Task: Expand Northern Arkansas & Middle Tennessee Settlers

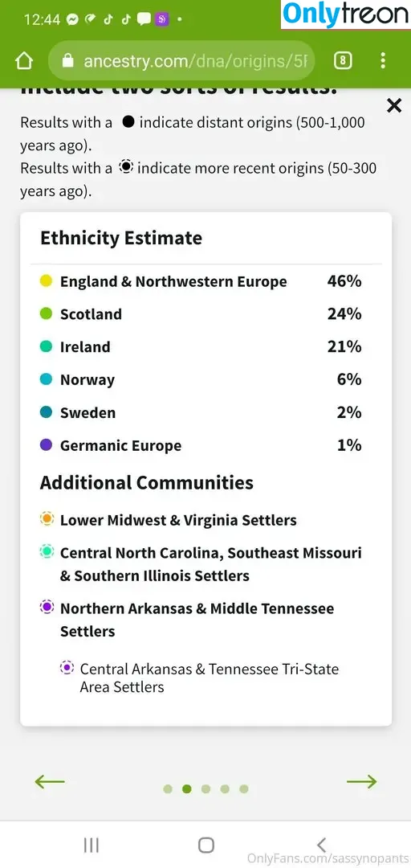Action: tap(197, 620)
